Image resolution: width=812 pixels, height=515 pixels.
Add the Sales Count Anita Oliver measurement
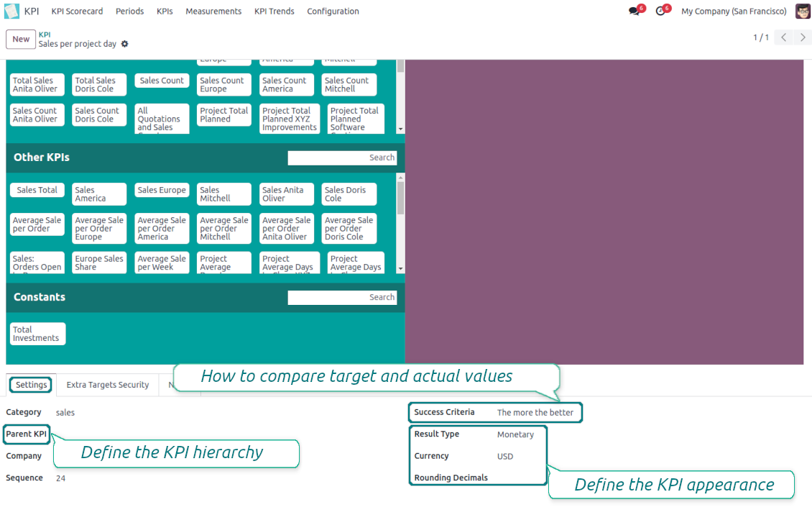point(37,115)
